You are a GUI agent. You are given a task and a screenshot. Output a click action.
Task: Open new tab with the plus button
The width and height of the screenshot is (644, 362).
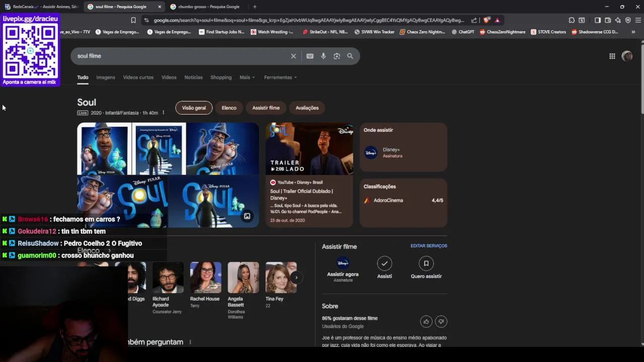(255, 7)
